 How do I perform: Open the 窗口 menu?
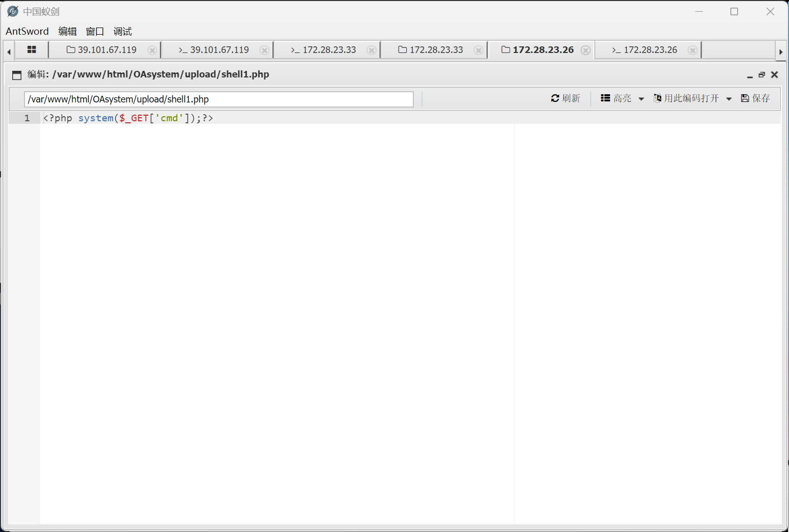tap(95, 31)
